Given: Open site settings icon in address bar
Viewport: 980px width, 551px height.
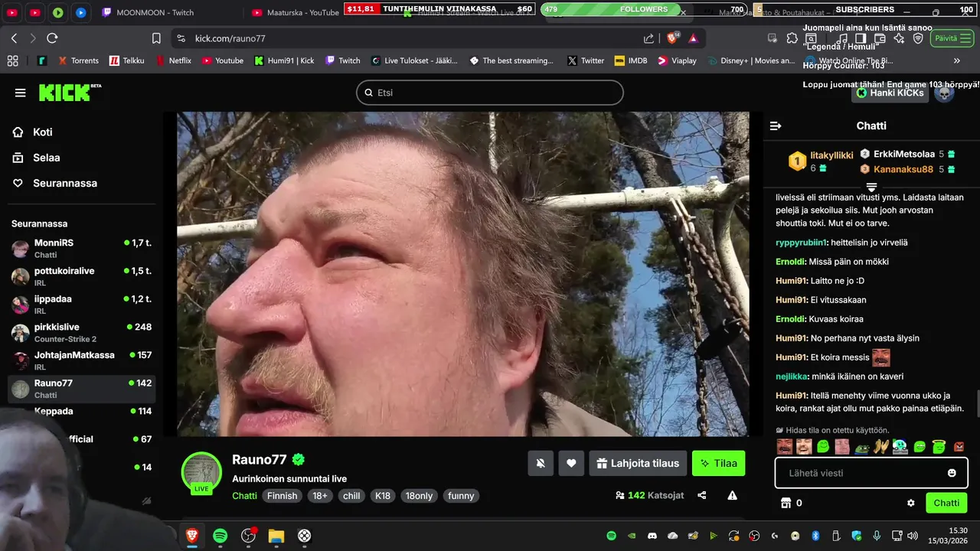Looking at the screenshot, I should click(181, 38).
